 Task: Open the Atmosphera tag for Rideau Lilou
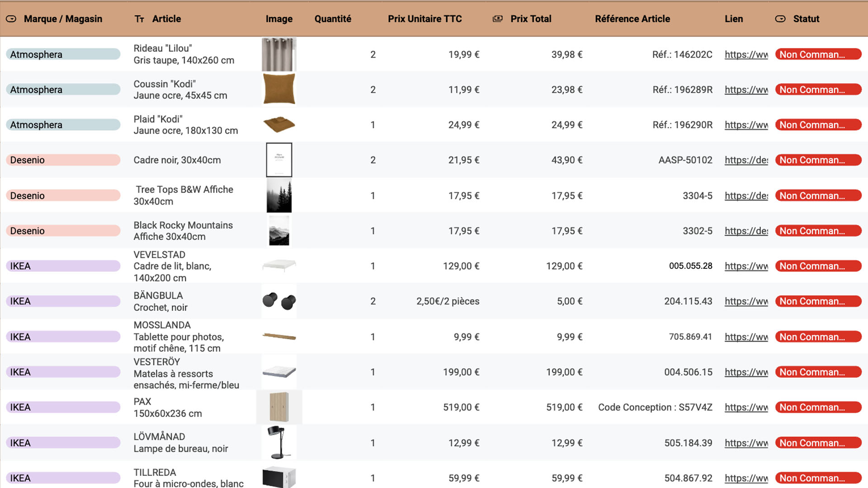[63, 54]
